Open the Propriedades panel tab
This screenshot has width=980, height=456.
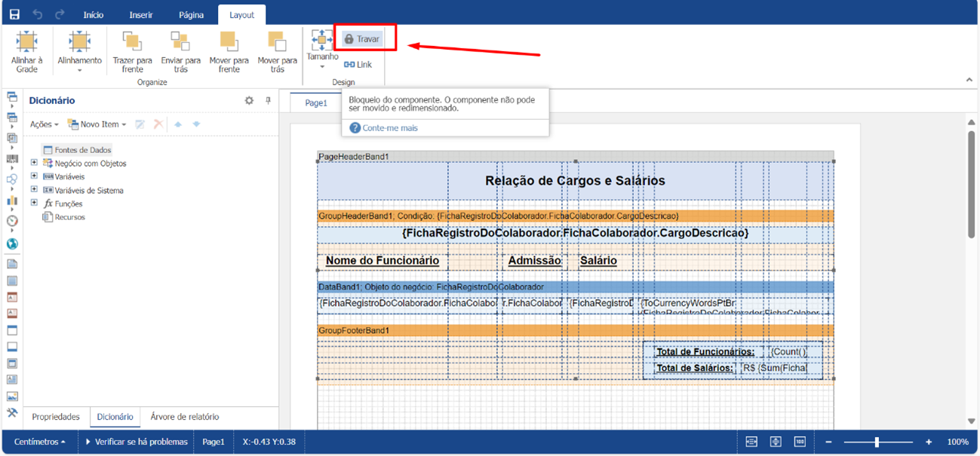click(57, 417)
